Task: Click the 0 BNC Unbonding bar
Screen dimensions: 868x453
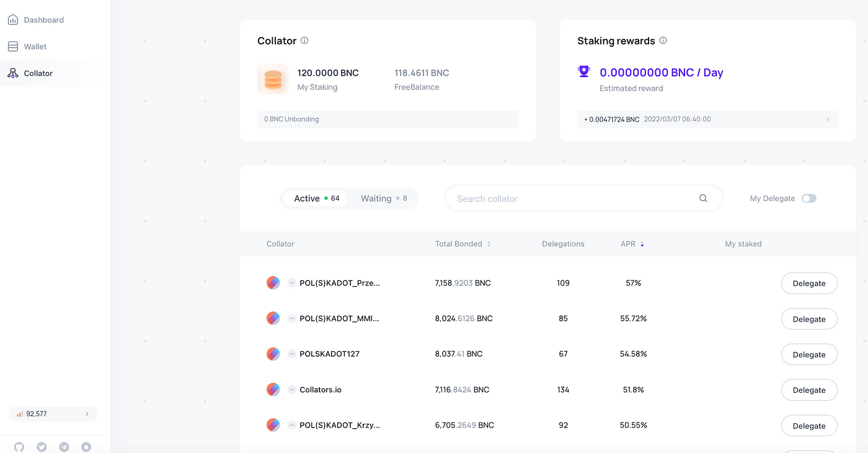Action: click(x=388, y=119)
